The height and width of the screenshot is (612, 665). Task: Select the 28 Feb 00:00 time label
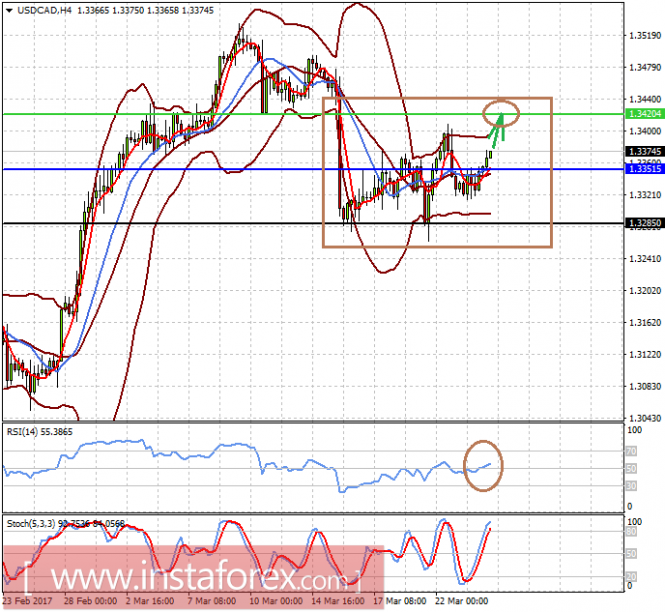click(90, 601)
